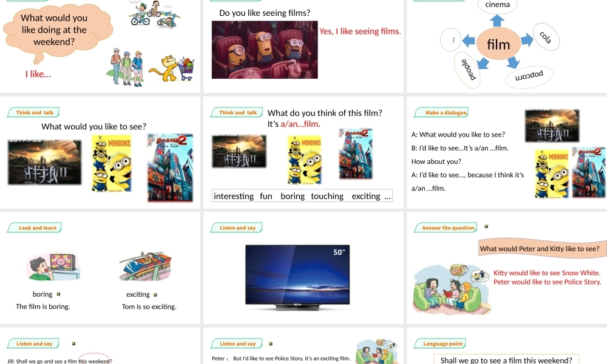Click 'Yes, I like seeing films.' red text
The image size is (607, 364).
(360, 32)
